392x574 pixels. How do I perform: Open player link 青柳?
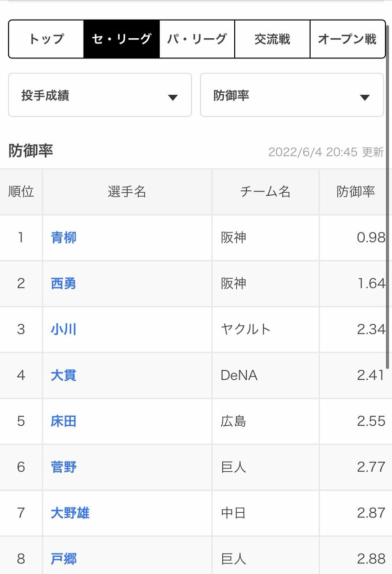pos(64,237)
